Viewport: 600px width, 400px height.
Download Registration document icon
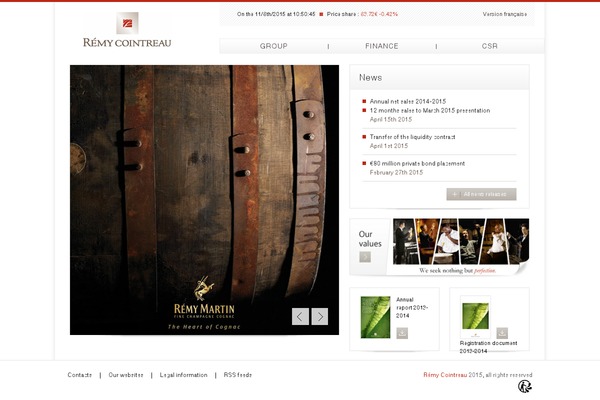502,333
